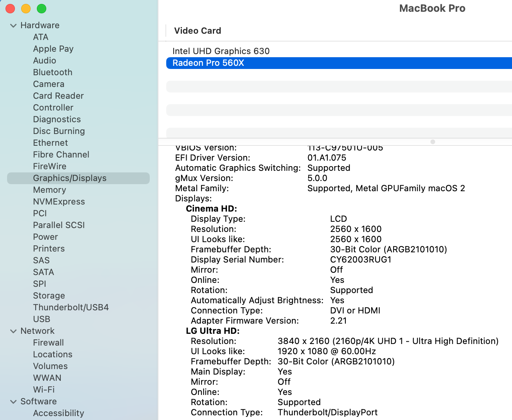This screenshot has width=512, height=420.
Task: Select Printers in sidebar
Action: click(49, 249)
